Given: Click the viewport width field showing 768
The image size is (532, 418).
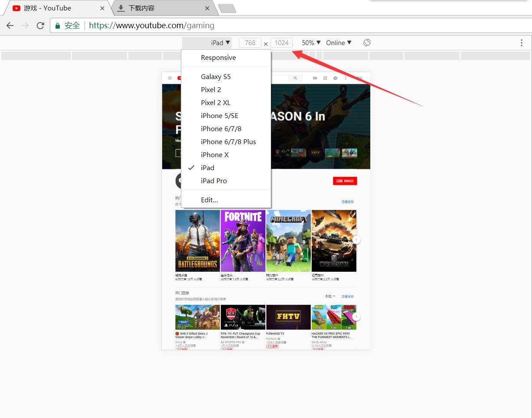Looking at the screenshot, I should tap(250, 43).
